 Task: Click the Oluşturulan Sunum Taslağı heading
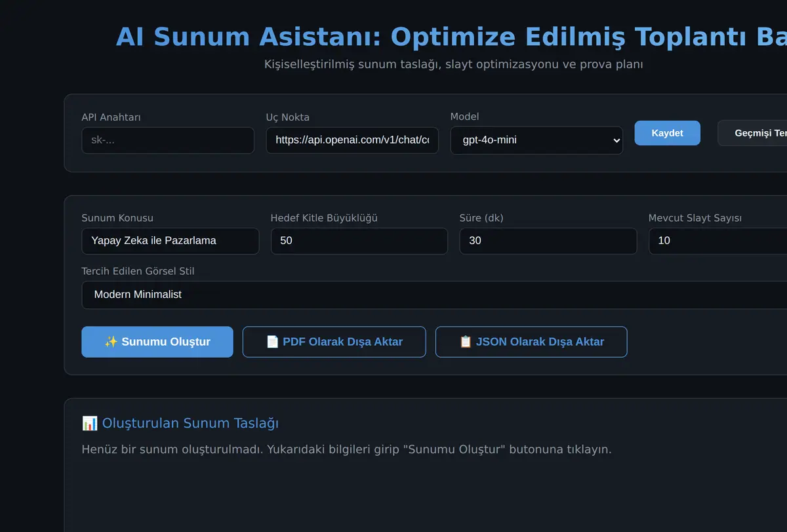[190, 423]
